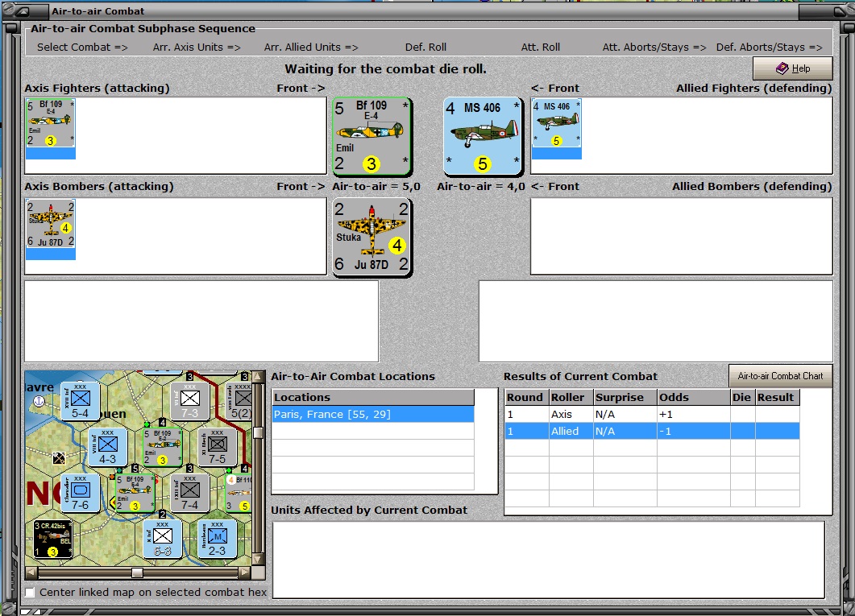Click Att. Roll subphase step
This screenshot has height=616, width=855.
[x=541, y=47]
